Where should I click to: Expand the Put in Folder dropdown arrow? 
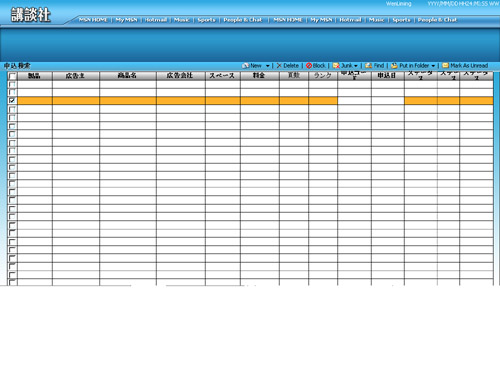click(x=433, y=66)
